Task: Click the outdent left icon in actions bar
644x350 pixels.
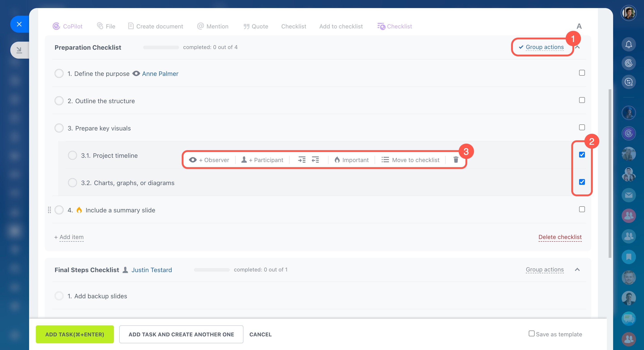Action: [315, 160]
